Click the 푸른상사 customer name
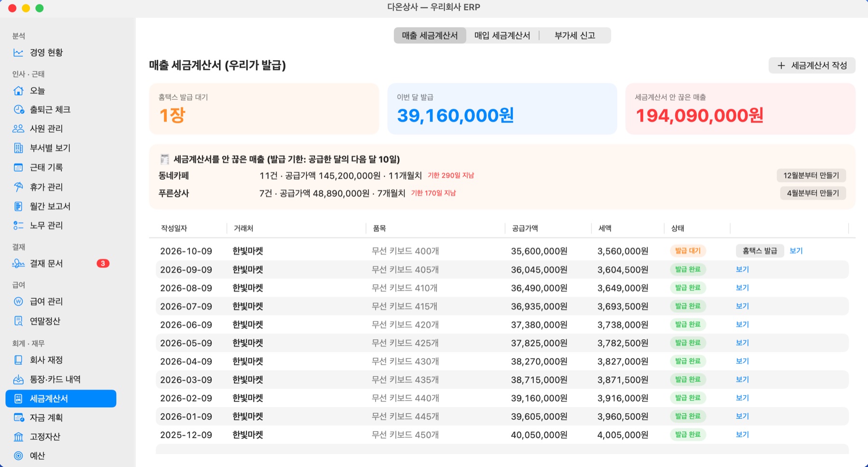 click(174, 193)
